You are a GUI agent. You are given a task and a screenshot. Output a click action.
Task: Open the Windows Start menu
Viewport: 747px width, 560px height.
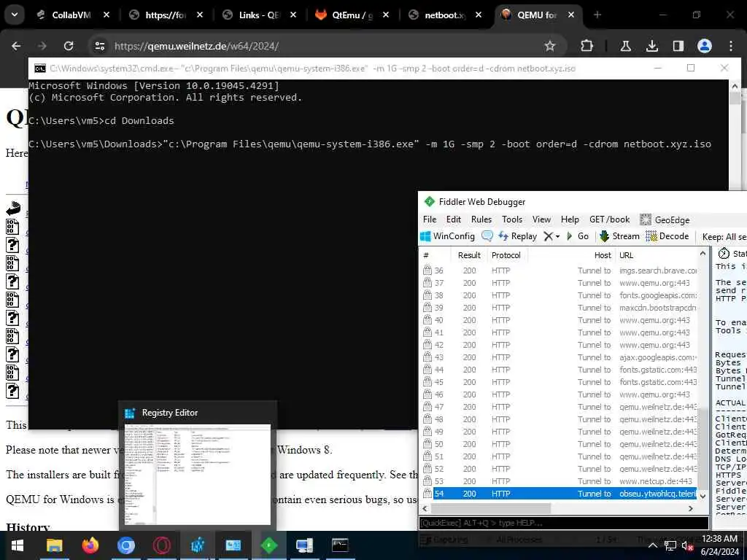(x=18, y=545)
